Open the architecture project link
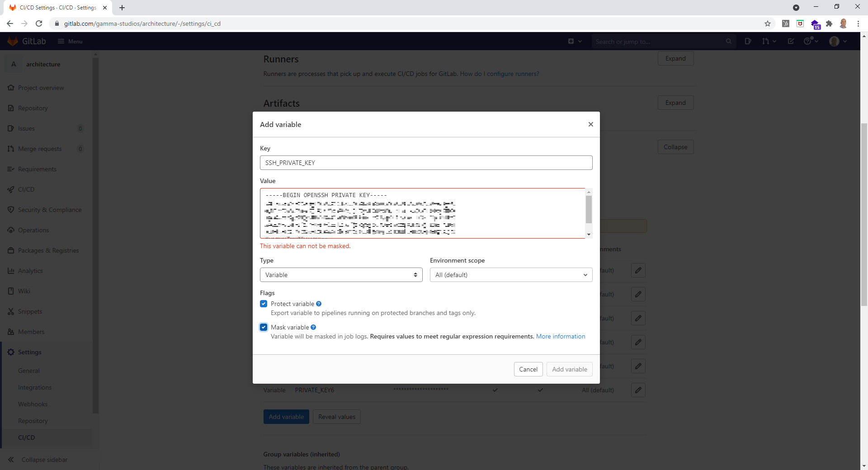868x470 pixels. point(43,64)
